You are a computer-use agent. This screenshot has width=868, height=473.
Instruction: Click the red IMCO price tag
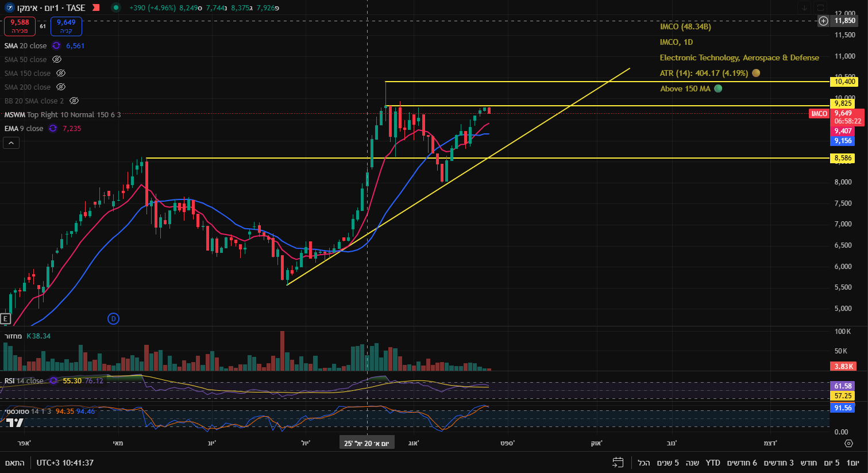819,114
